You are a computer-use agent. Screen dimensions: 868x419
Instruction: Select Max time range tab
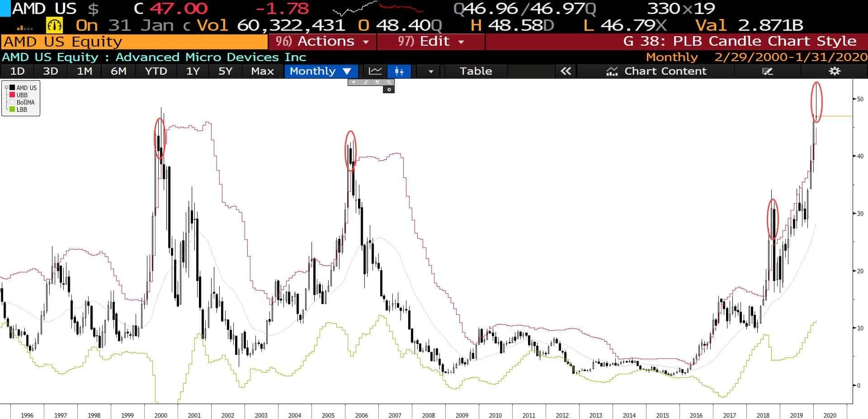263,71
